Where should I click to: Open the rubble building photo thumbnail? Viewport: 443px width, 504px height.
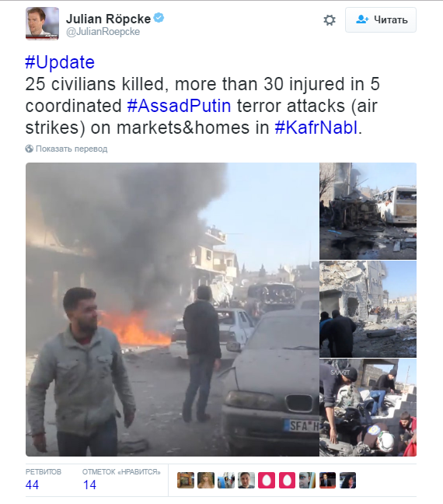tap(368, 310)
